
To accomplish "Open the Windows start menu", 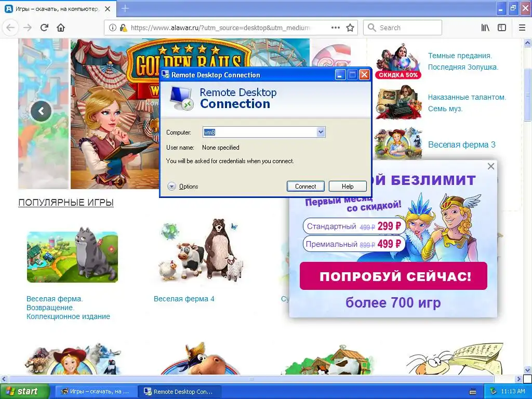I will 25,391.
